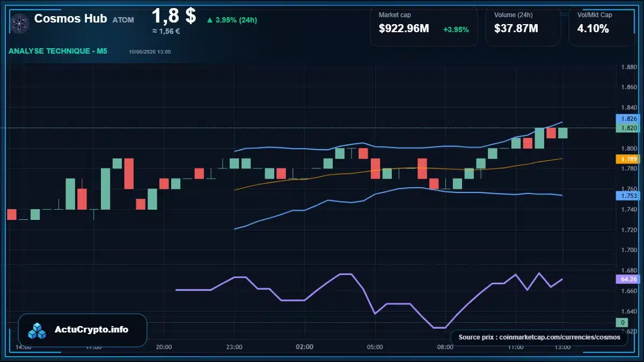The width and height of the screenshot is (644, 362).
Task: Click the '1.880' price axis label
Action: pos(628,67)
